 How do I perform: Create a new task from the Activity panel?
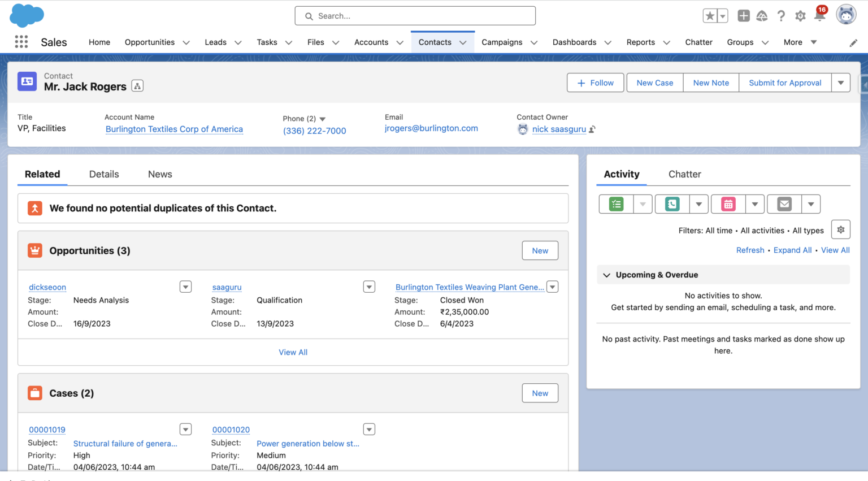tap(616, 204)
